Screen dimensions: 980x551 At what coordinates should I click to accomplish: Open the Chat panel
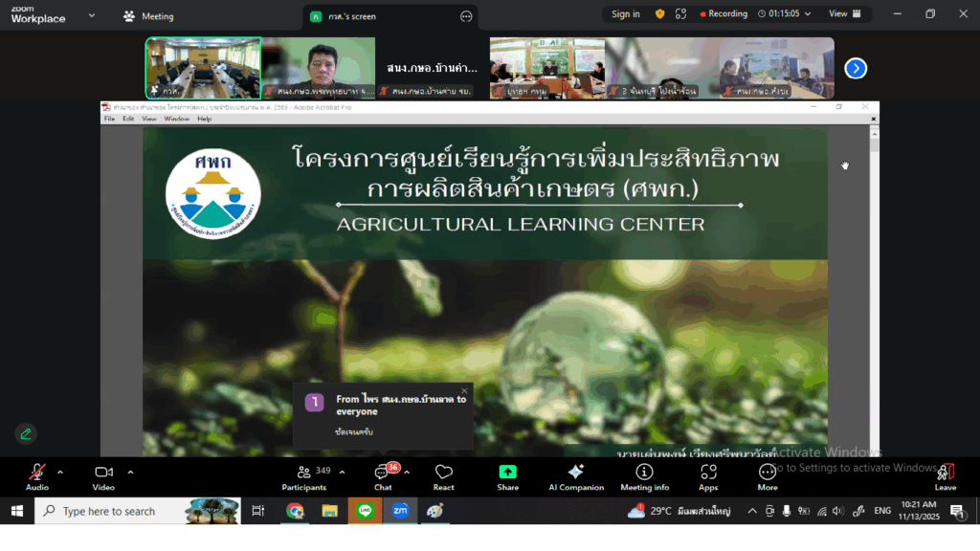pyautogui.click(x=383, y=474)
